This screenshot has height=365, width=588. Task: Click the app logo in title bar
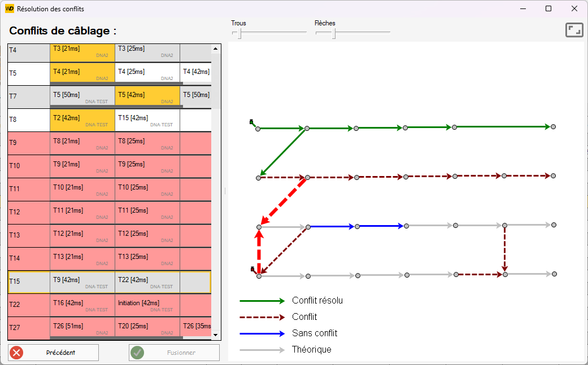point(9,9)
